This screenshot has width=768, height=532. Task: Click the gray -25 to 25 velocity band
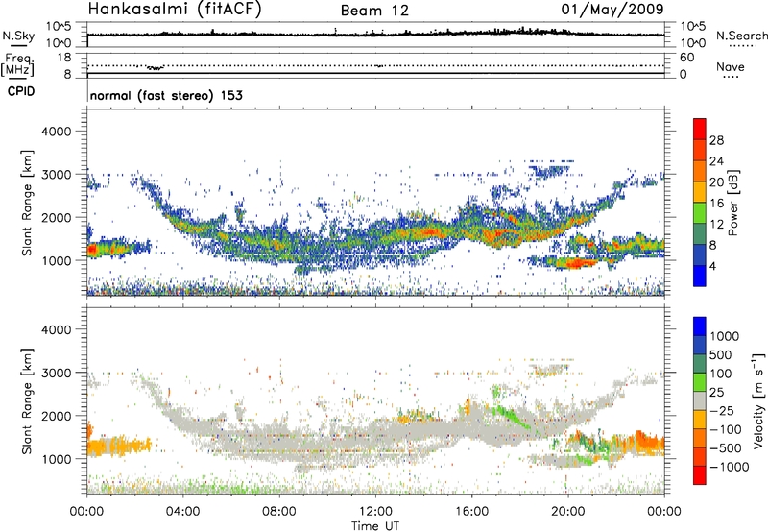700,401
